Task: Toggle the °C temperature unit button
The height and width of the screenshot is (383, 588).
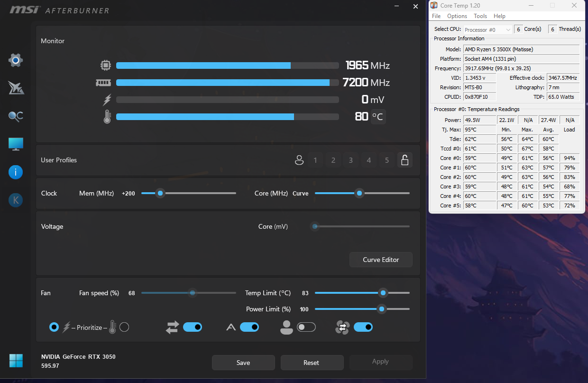Action: (378, 116)
